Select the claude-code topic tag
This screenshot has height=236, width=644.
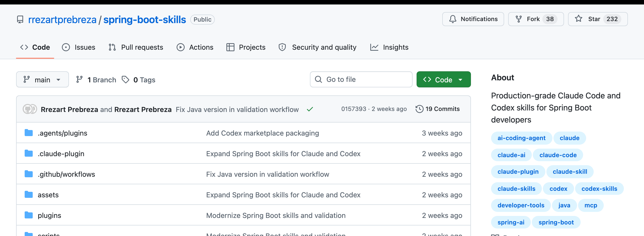pos(558,155)
